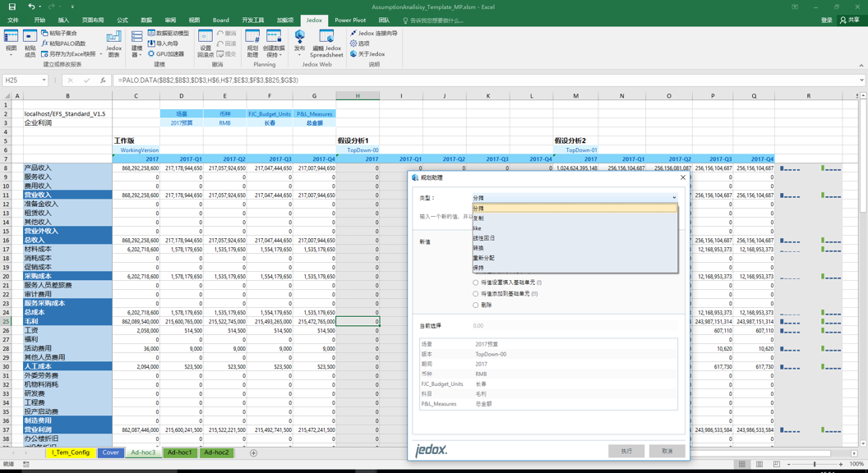This screenshot has width=868, height=473.
Task: Click 数据驱动模型 icon
Action: click(151, 33)
